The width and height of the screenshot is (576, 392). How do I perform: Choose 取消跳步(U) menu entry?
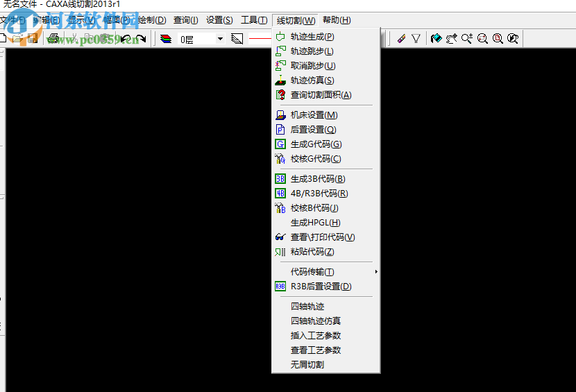(x=326, y=66)
